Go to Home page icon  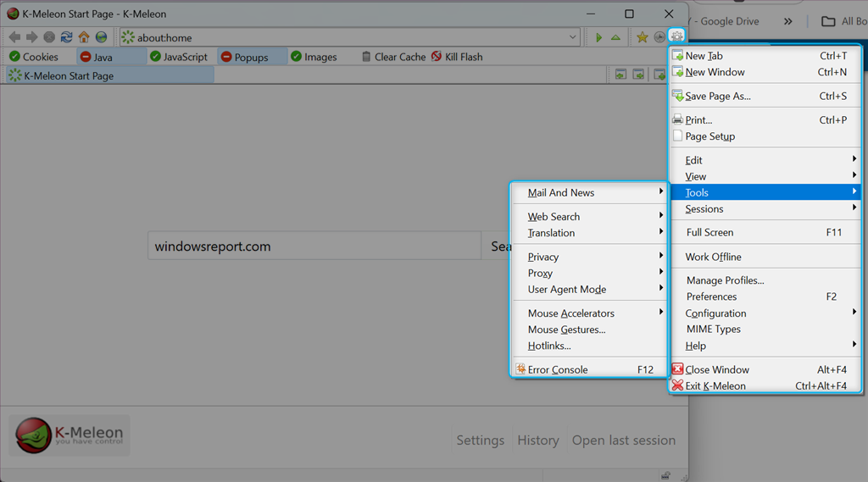tap(84, 37)
